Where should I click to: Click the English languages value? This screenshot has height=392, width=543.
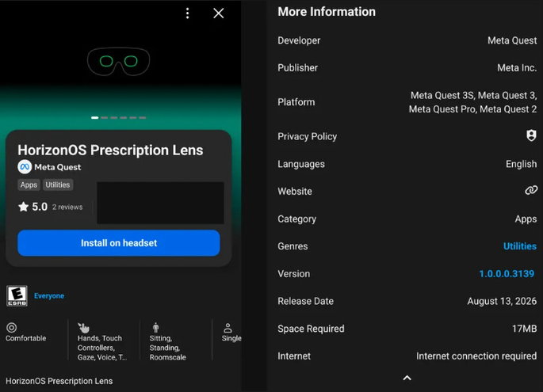pyautogui.click(x=521, y=164)
